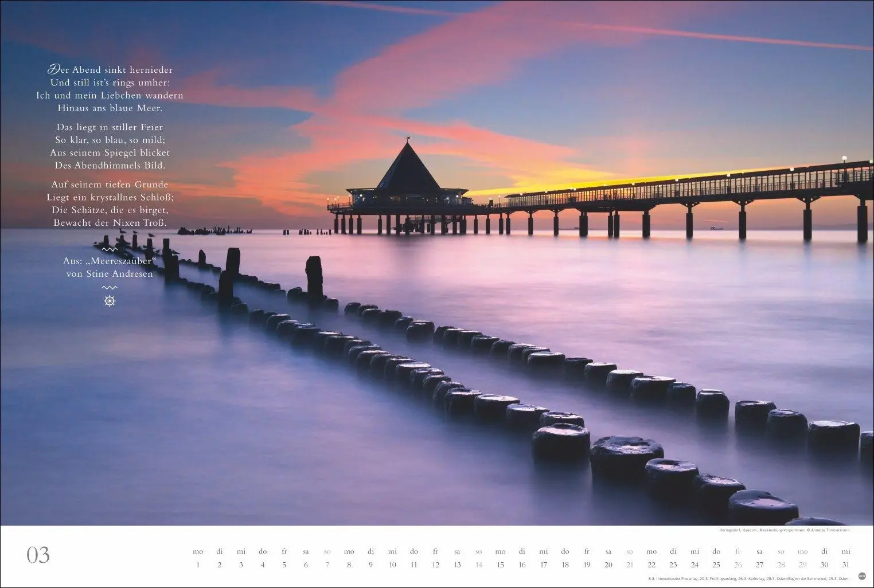Viewport: 874px width, 588px height.
Task: Click the line 'So klar, so blau, so mild;'
Action: 110,140
